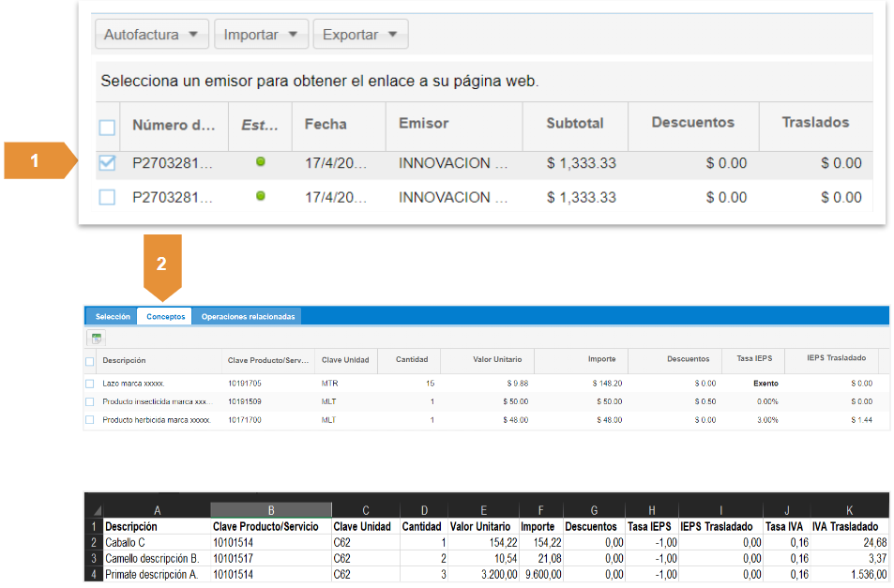
Task: Click the Emisor column header
Action: [424, 124]
